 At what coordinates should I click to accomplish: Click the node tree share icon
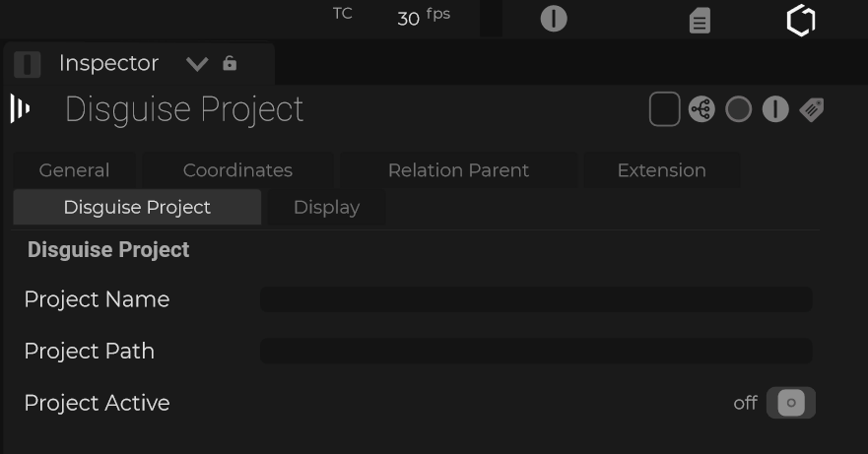pos(701,109)
